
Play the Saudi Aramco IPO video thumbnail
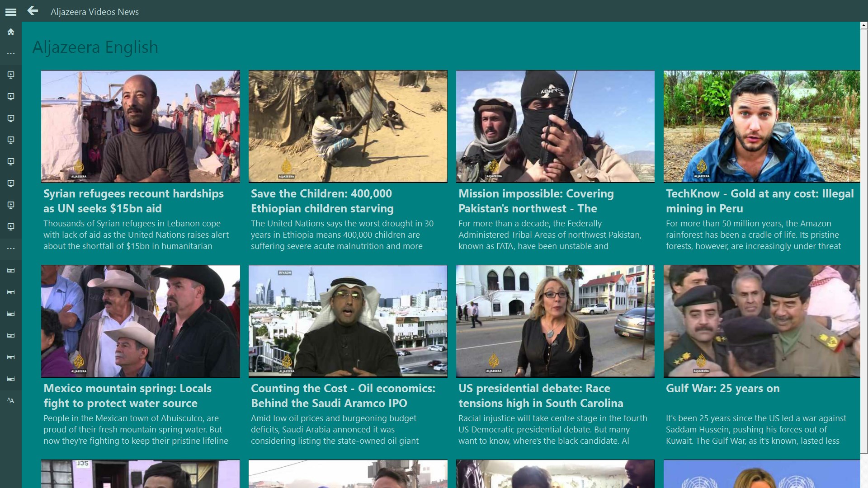[348, 321]
